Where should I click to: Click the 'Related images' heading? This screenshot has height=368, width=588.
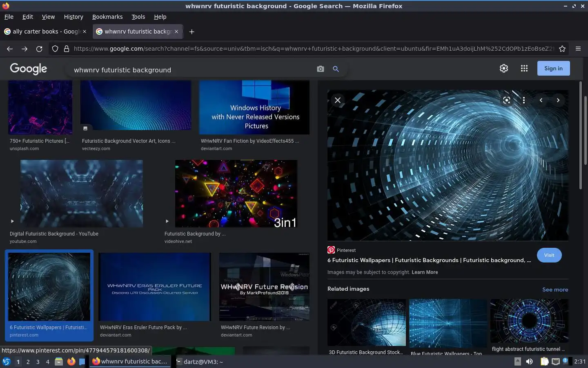(348, 289)
